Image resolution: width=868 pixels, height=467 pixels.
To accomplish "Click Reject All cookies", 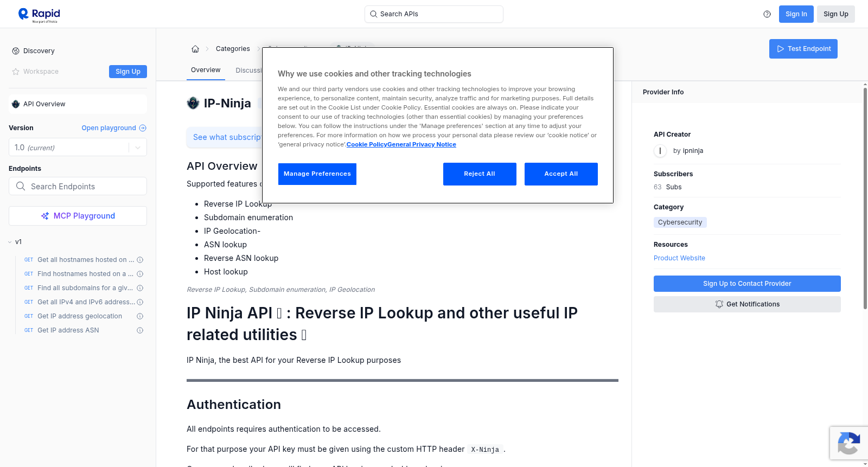I will (480, 174).
